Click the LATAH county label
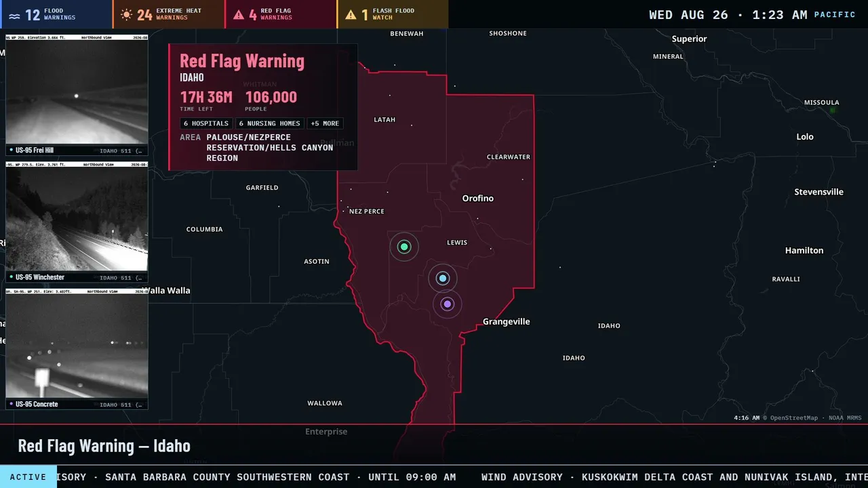This screenshot has height=488, width=868. [x=384, y=120]
